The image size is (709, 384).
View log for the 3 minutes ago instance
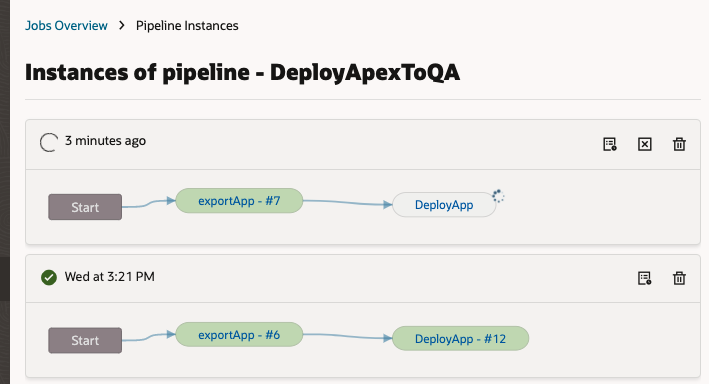610,144
